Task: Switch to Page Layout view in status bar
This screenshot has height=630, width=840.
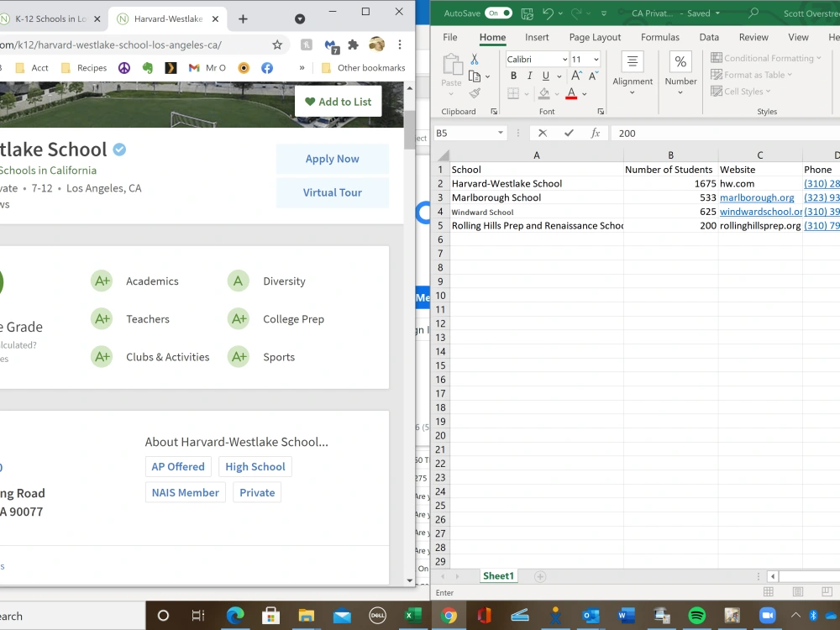Action: [798, 591]
